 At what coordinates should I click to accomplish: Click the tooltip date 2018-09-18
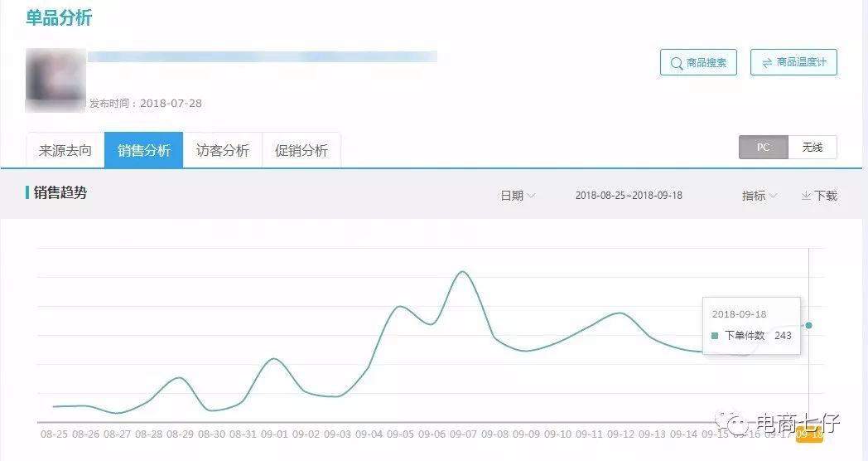(739, 314)
